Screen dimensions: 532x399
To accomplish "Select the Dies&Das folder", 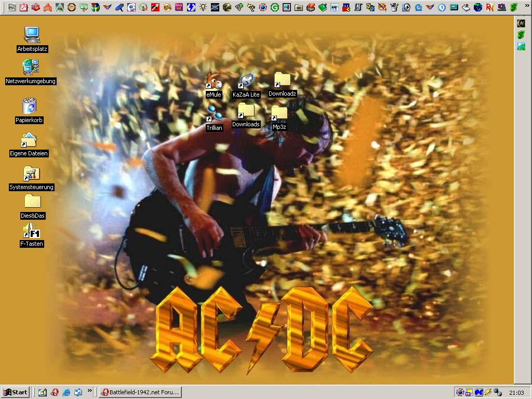I will point(32,202).
